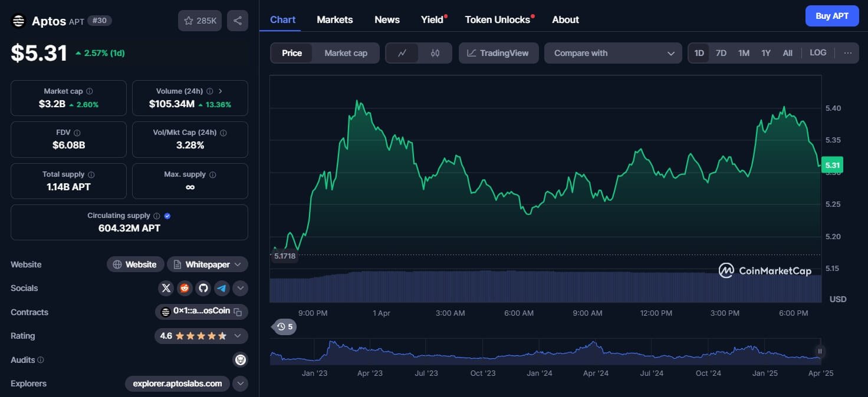The image size is (868, 397).
Task: Toggle chart to Market cap view
Action: (346, 53)
